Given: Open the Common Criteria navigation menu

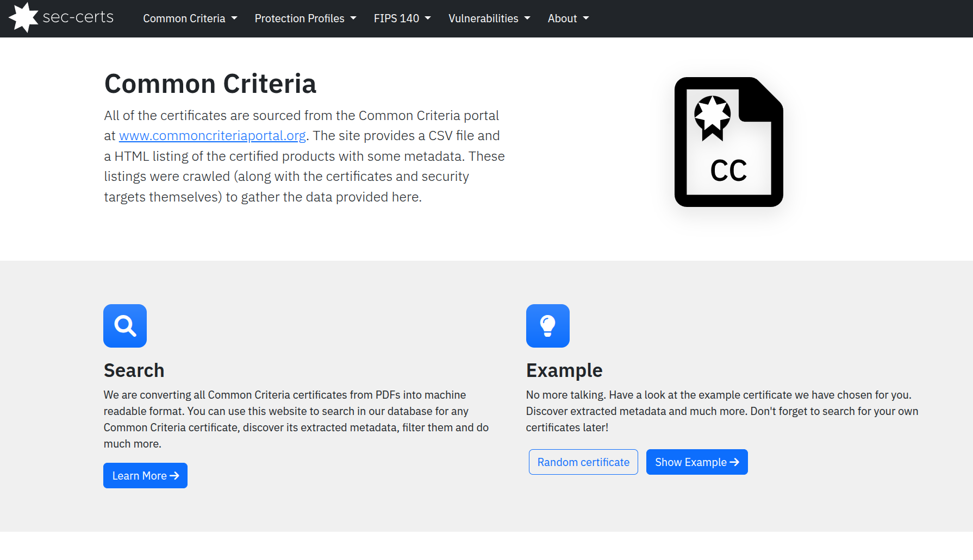Looking at the screenshot, I should [x=190, y=18].
